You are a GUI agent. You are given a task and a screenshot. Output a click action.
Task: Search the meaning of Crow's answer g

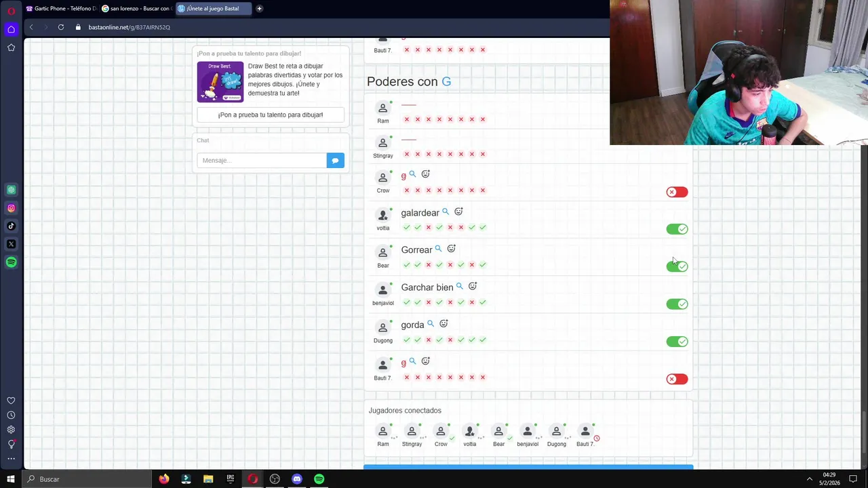click(412, 174)
